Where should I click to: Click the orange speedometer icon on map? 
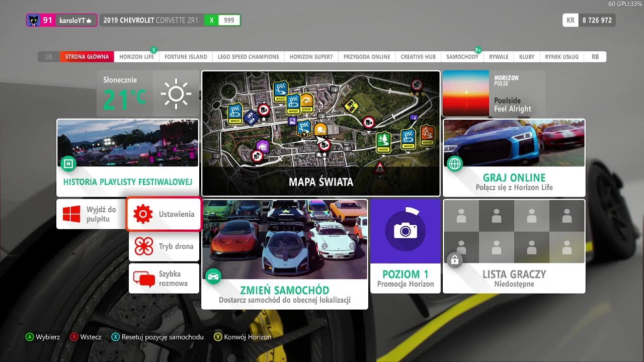306,102
